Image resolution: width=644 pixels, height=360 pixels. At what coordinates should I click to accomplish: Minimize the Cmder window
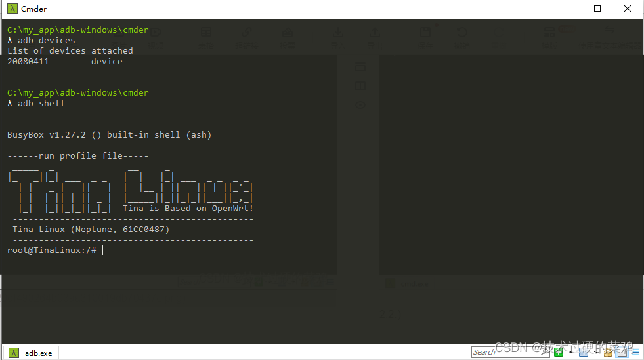[x=569, y=9]
